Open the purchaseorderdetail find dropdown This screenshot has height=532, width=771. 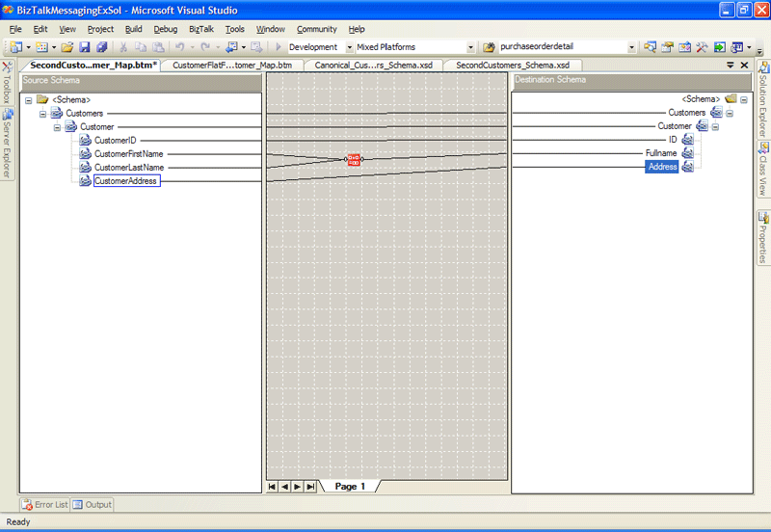(x=631, y=47)
